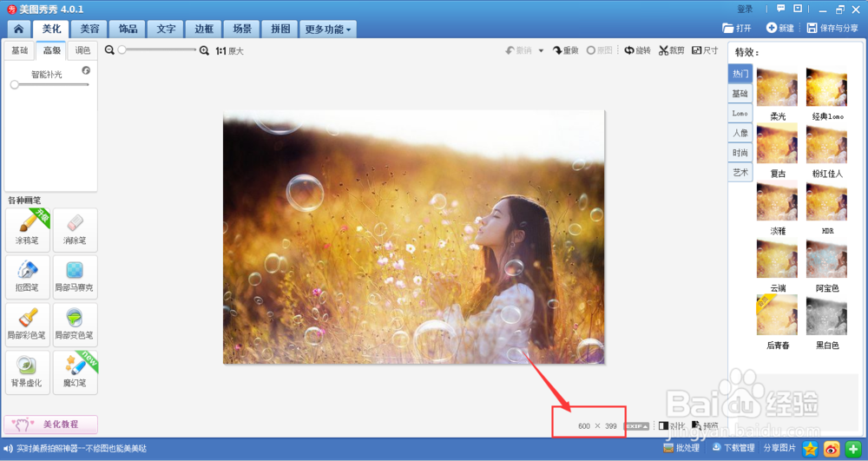
Task: Undo the last action with 撤销
Action: (x=518, y=50)
